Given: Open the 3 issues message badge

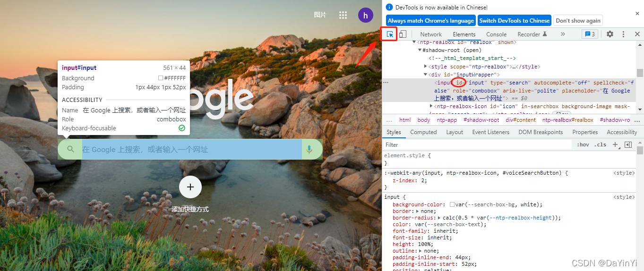Looking at the screenshot, I should [x=589, y=34].
